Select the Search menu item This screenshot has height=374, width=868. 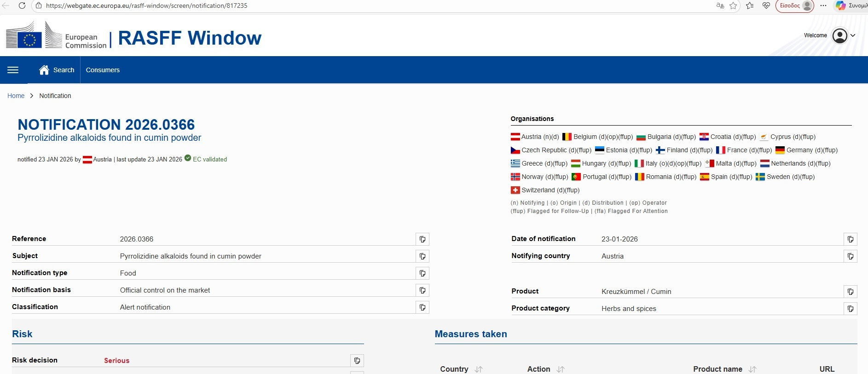[x=64, y=70]
